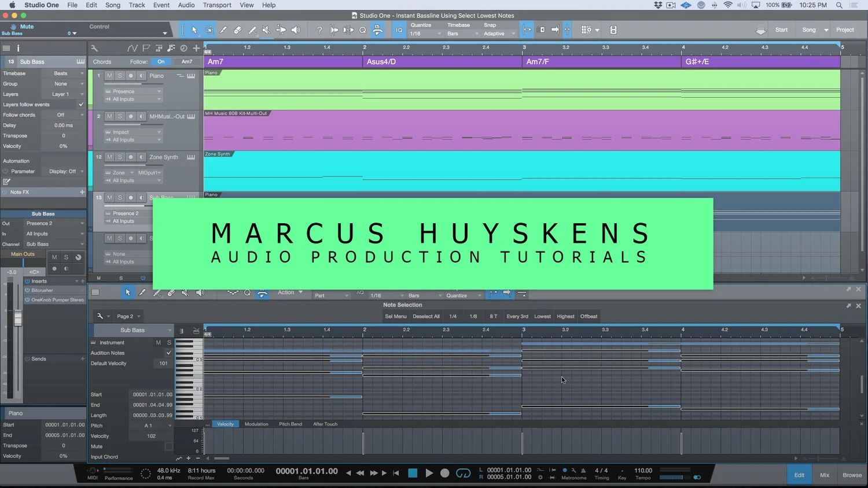868x488 pixels.
Task: Click the Deselect All button
Action: pyautogui.click(x=426, y=316)
